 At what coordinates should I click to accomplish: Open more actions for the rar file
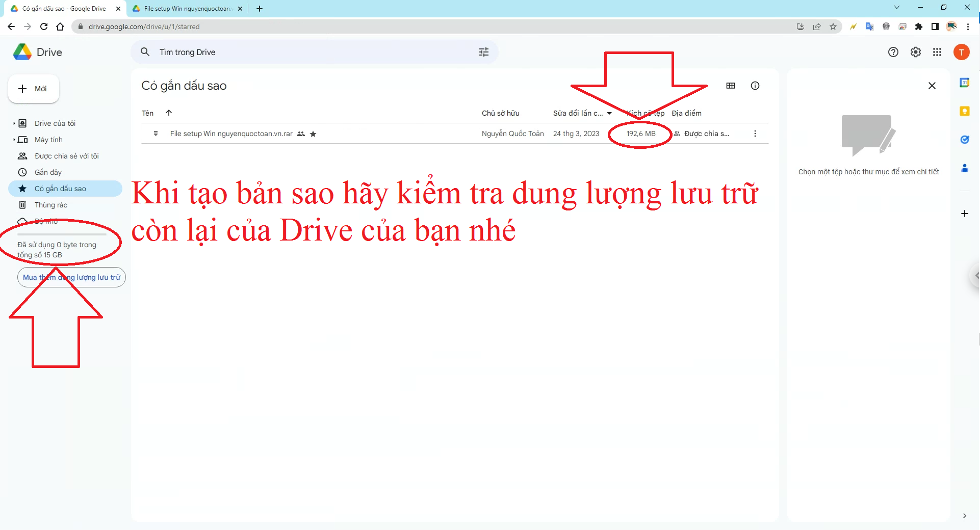pyautogui.click(x=755, y=134)
